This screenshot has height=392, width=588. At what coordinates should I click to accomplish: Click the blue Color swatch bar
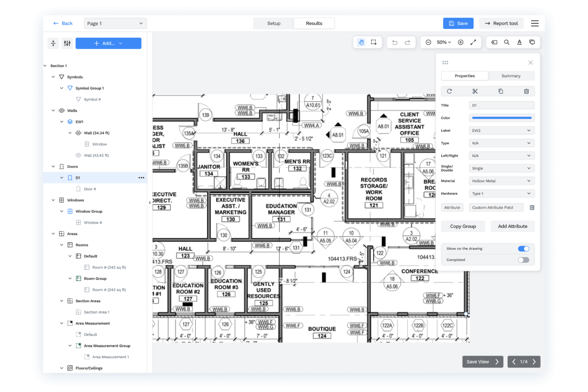point(502,118)
